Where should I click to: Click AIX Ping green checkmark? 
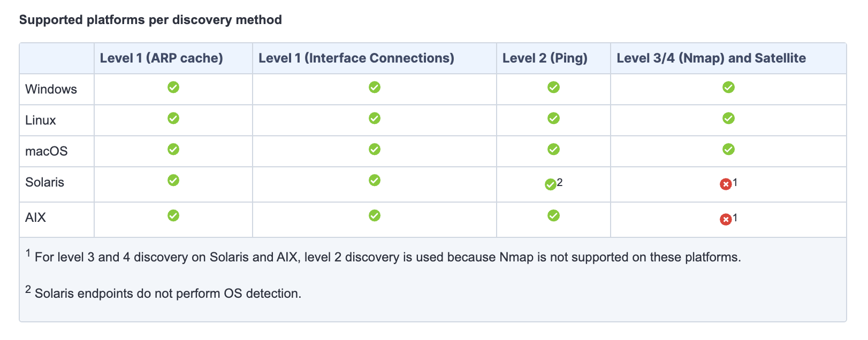point(553,215)
